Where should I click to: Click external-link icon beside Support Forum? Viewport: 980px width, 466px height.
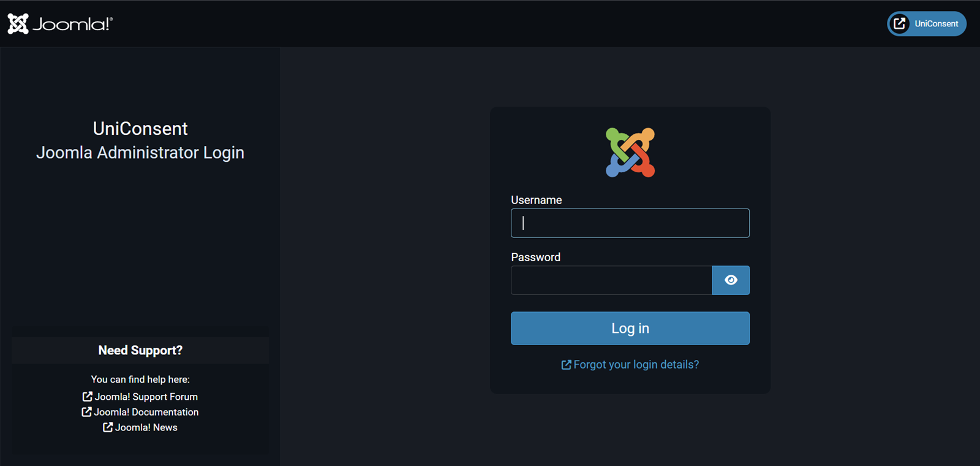tap(88, 397)
